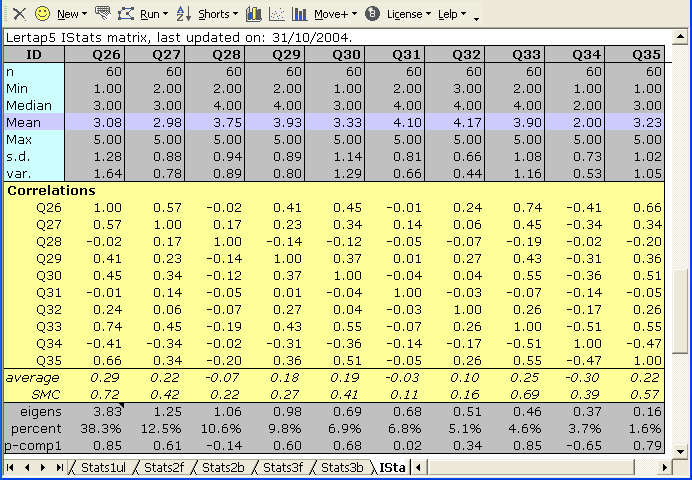692x480 pixels.
Task: Open the New dropdown menu
Action: pyautogui.click(x=71, y=14)
